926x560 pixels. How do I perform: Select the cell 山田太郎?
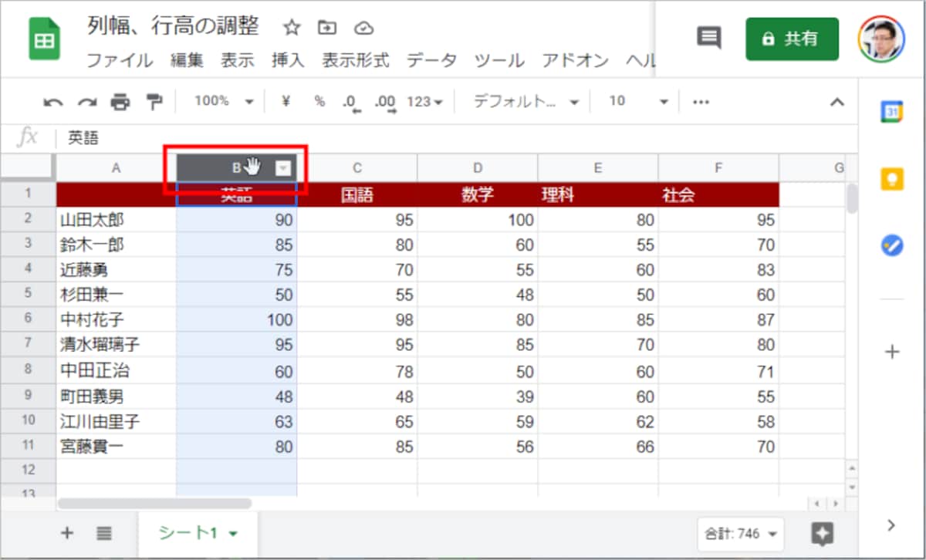(x=116, y=220)
